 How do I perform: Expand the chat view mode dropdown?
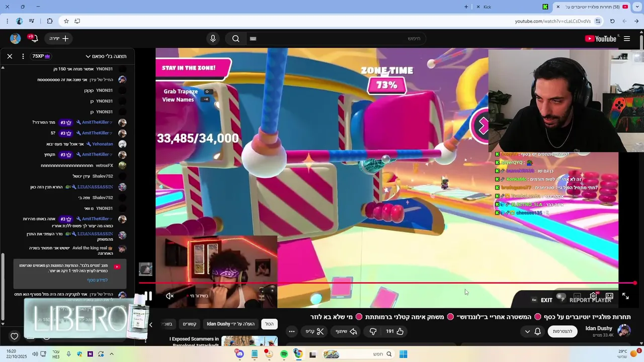tap(106, 56)
